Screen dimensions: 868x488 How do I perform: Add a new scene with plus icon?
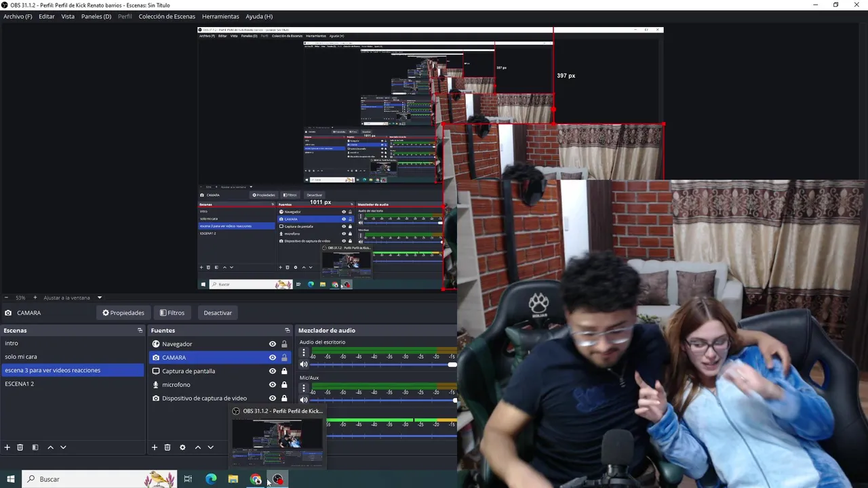7,447
